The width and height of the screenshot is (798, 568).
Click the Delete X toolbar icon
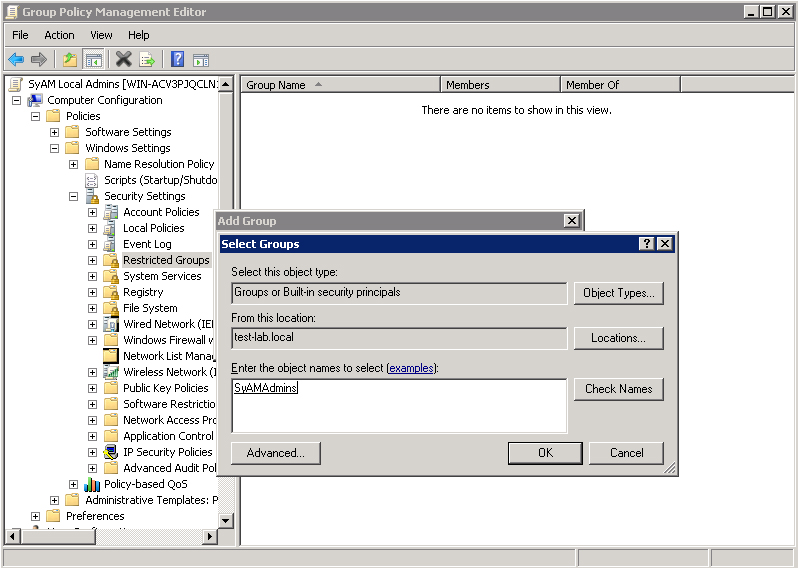coord(123,60)
